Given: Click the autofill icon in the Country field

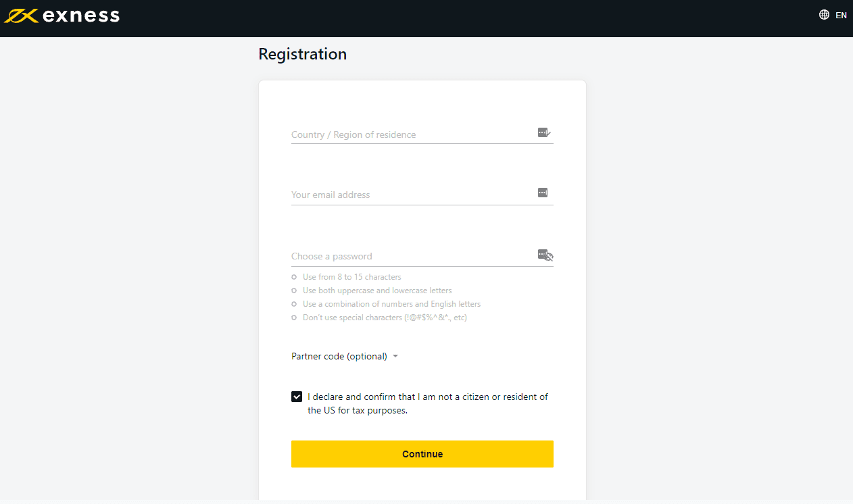Looking at the screenshot, I should click(x=543, y=132).
